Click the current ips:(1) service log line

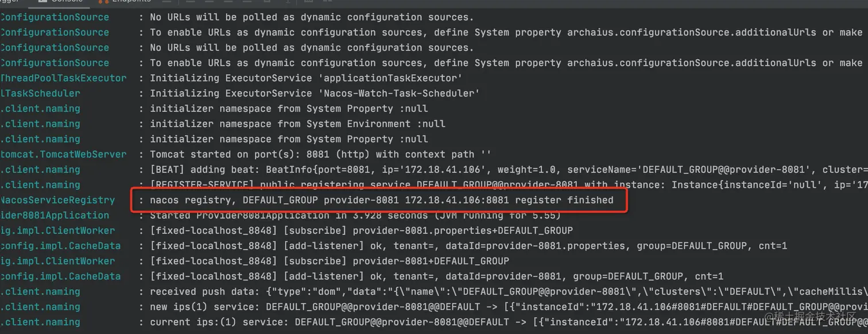point(505,322)
